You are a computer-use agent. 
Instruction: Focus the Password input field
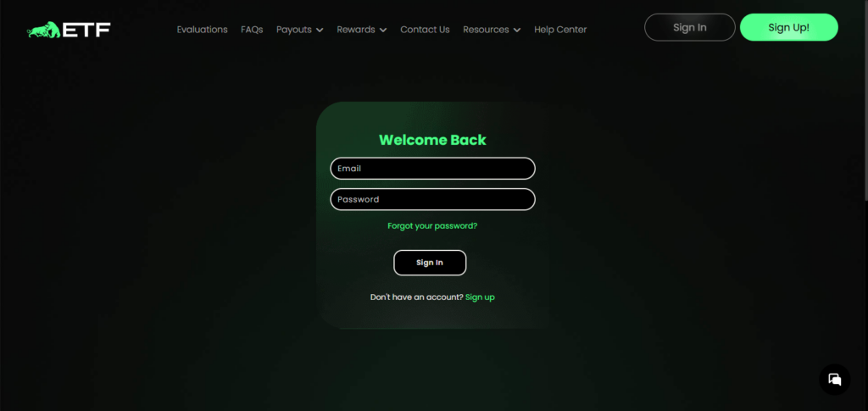click(433, 199)
